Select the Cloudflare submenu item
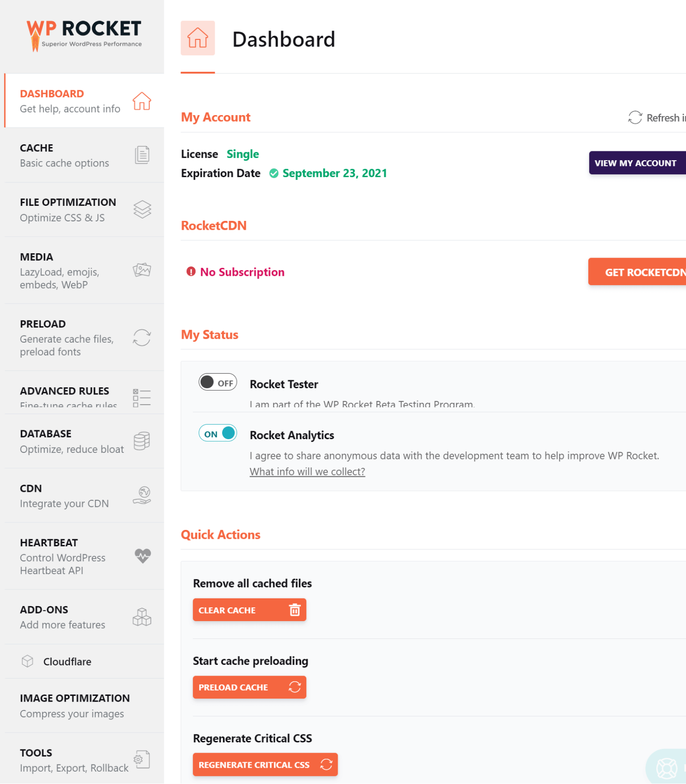Viewport: 686px width, 784px height. pos(84,661)
